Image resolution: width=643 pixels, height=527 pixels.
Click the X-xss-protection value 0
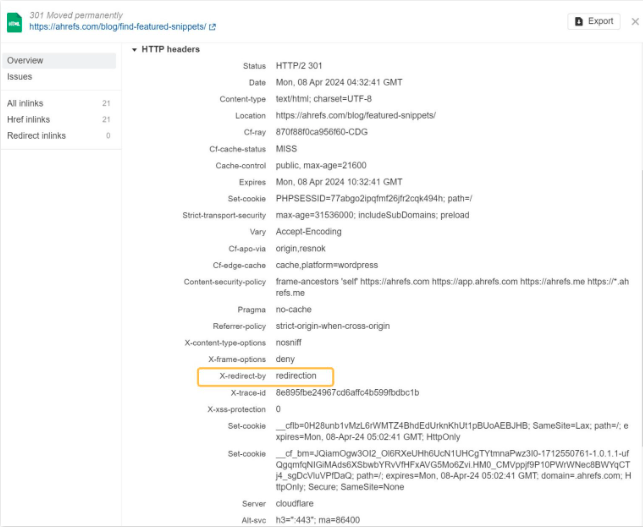click(x=278, y=409)
